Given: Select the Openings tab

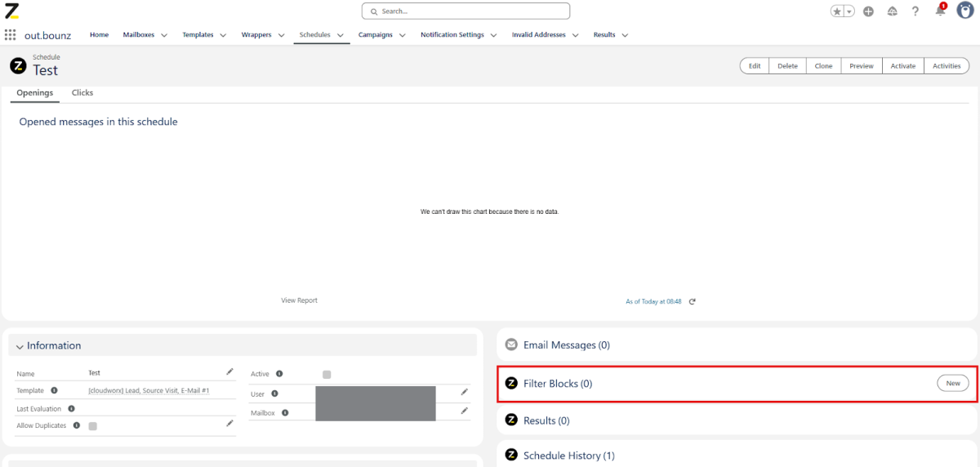Looking at the screenshot, I should point(35,93).
